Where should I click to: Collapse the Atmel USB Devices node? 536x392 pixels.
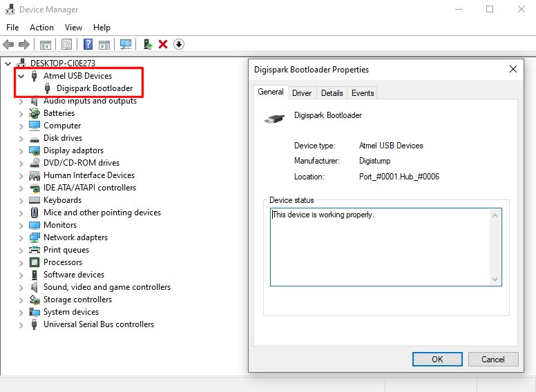click(x=21, y=76)
